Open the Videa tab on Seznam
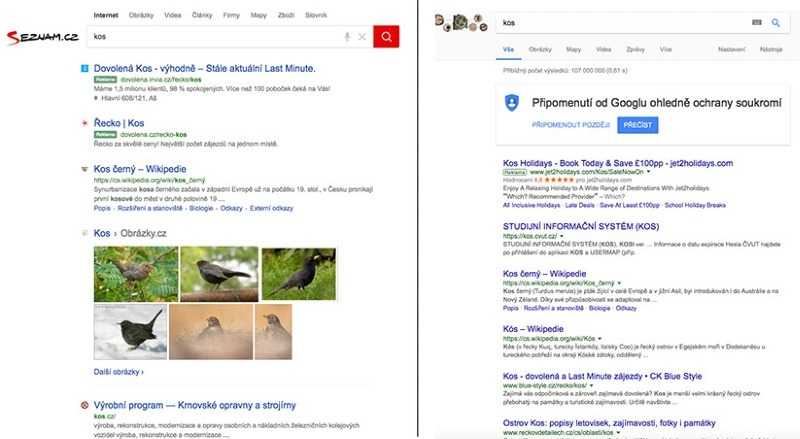 173,15
